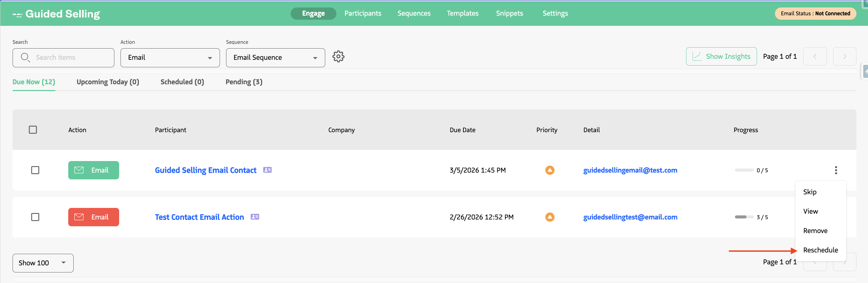Click Email Status Not Connected badge
The width and height of the screenshot is (868, 283).
click(x=815, y=14)
